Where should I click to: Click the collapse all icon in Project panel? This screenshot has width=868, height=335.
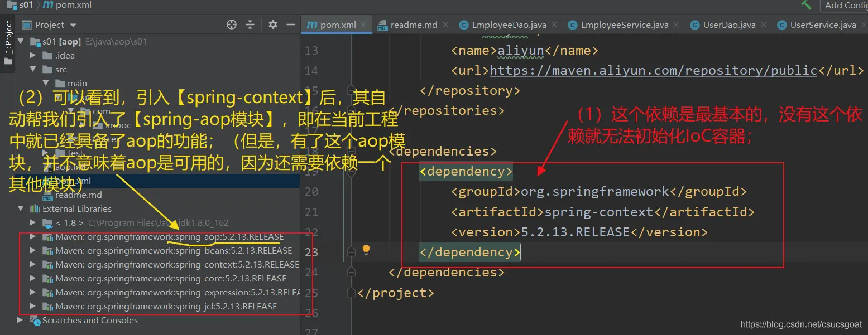click(250, 25)
